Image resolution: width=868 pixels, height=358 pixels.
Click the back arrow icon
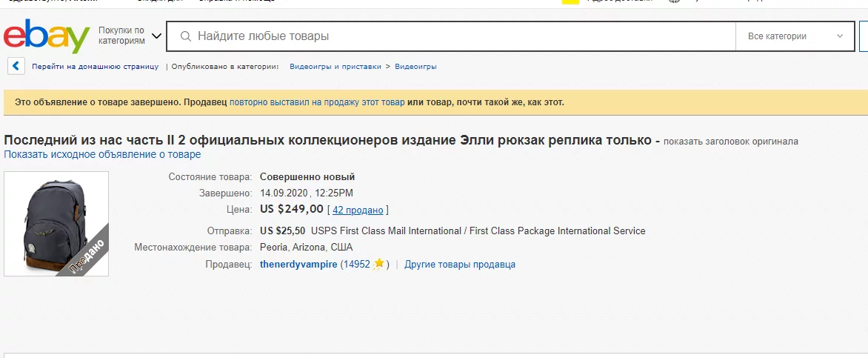click(x=16, y=66)
